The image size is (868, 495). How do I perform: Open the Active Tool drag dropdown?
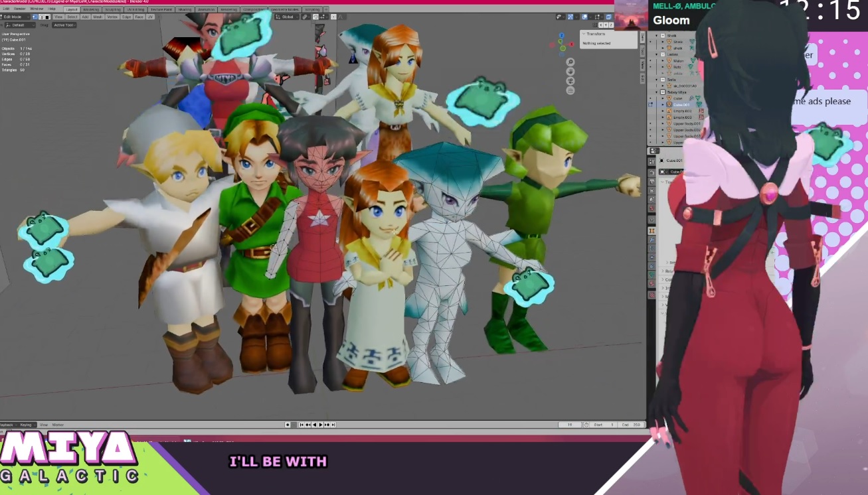coord(64,25)
